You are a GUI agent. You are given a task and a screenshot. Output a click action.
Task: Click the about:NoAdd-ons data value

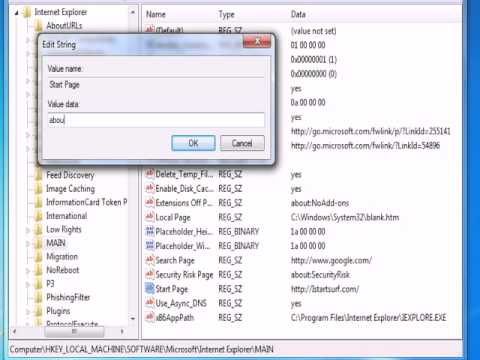[x=320, y=203]
